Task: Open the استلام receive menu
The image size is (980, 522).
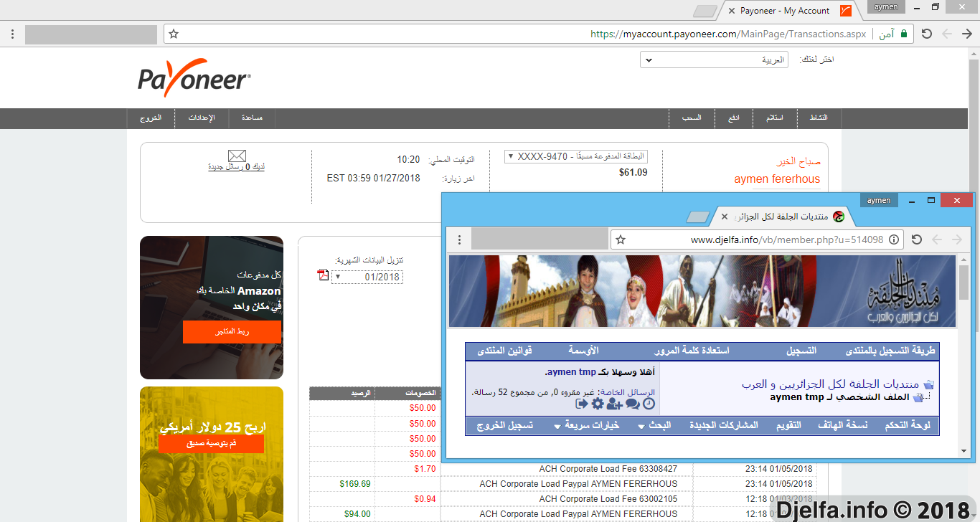Action: (x=775, y=118)
